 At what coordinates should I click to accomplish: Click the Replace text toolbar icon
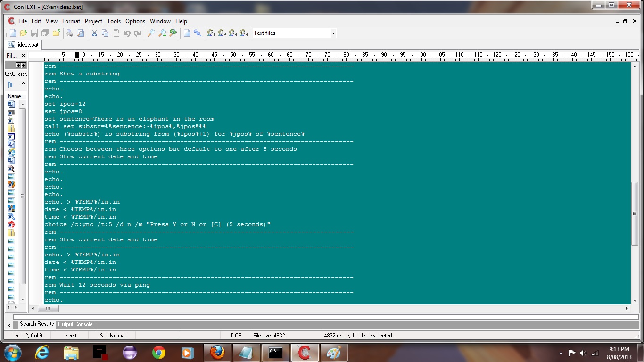point(173,33)
